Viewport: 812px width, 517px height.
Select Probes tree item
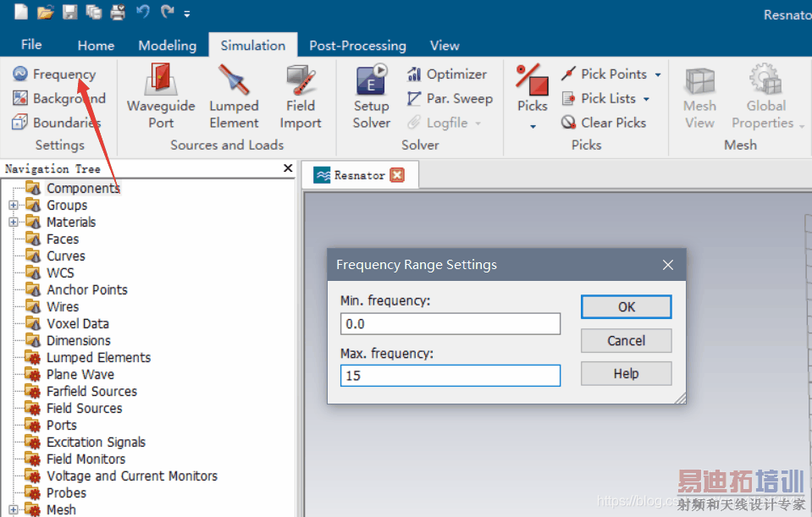(66, 493)
